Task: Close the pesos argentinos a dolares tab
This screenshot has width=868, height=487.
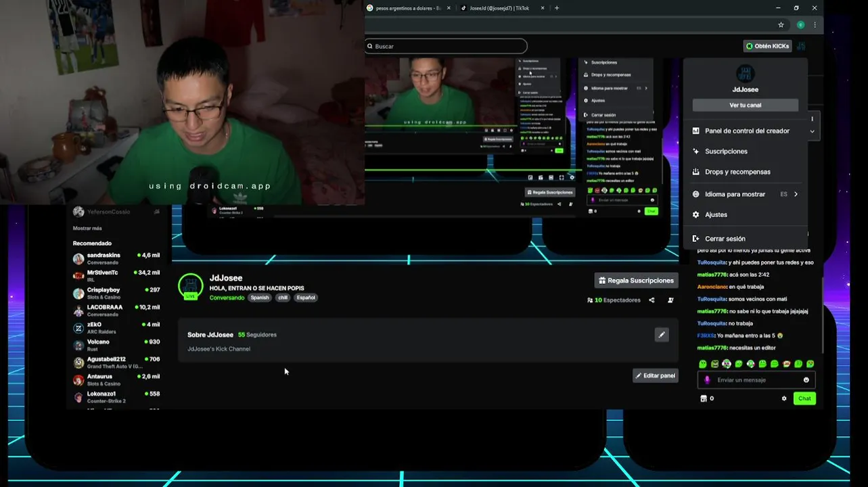Action: (449, 8)
